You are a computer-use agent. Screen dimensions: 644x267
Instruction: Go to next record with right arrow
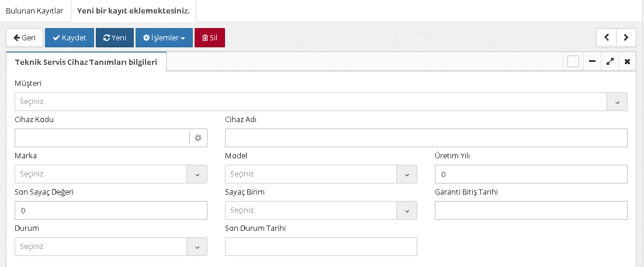[626, 37]
